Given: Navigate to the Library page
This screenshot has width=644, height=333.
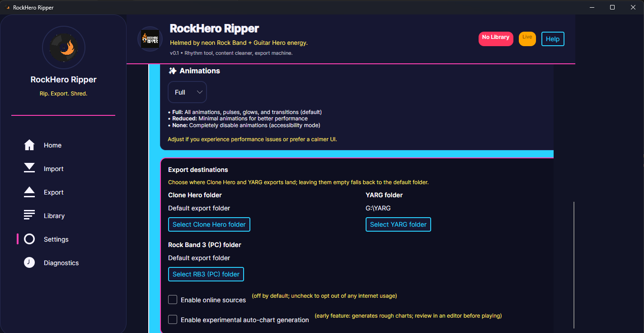Looking at the screenshot, I should tap(54, 215).
